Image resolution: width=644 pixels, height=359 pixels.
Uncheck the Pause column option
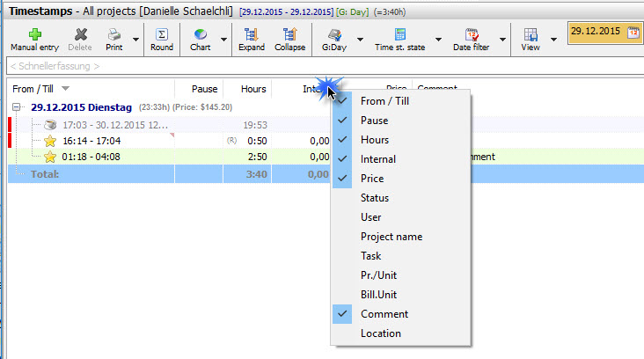tap(374, 121)
